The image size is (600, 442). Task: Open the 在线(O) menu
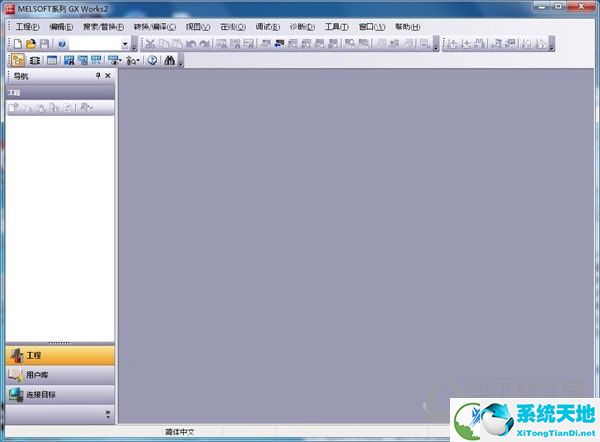pyautogui.click(x=233, y=27)
